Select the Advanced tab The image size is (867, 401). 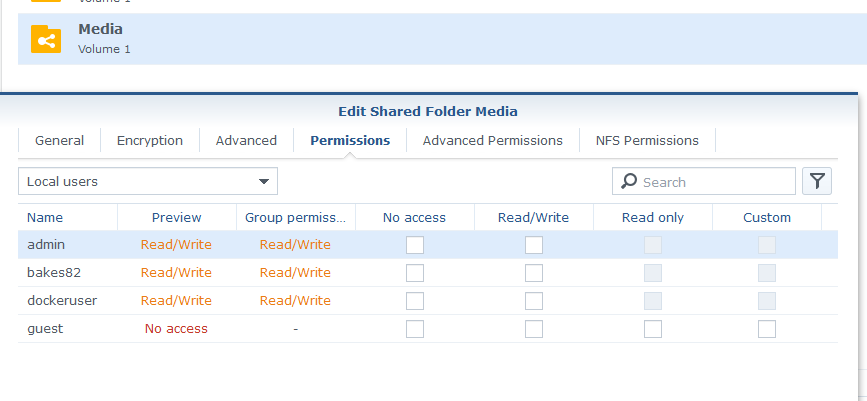(x=246, y=141)
